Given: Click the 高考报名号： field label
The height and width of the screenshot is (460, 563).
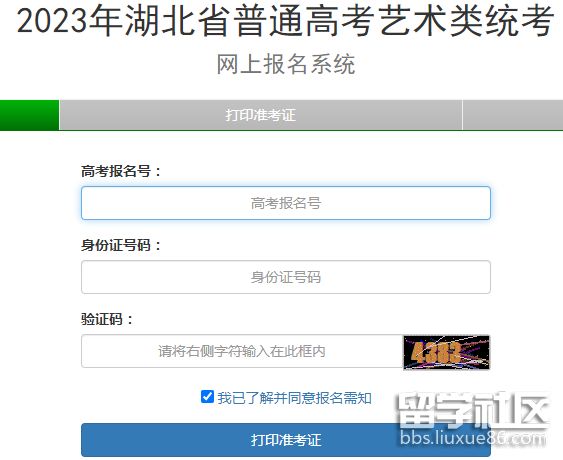Looking at the screenshot, I should coord(121,171).
